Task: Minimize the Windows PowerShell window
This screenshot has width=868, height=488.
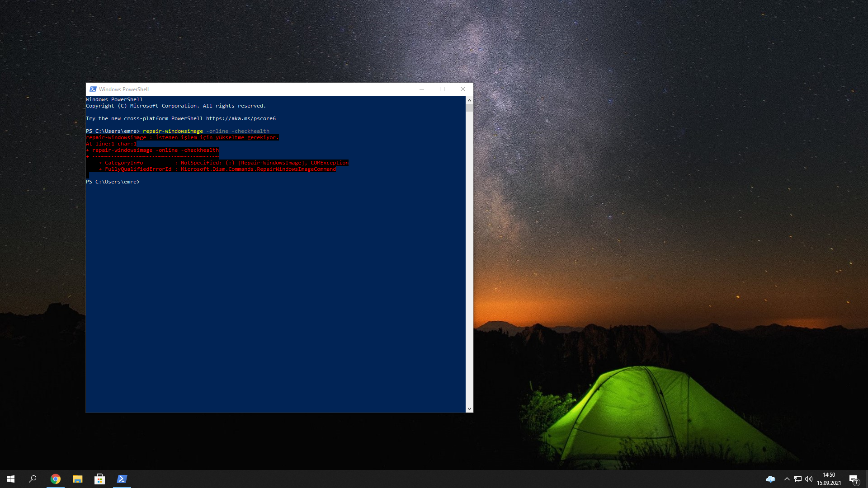Action: pyautogui.click(x=422, y=89)
